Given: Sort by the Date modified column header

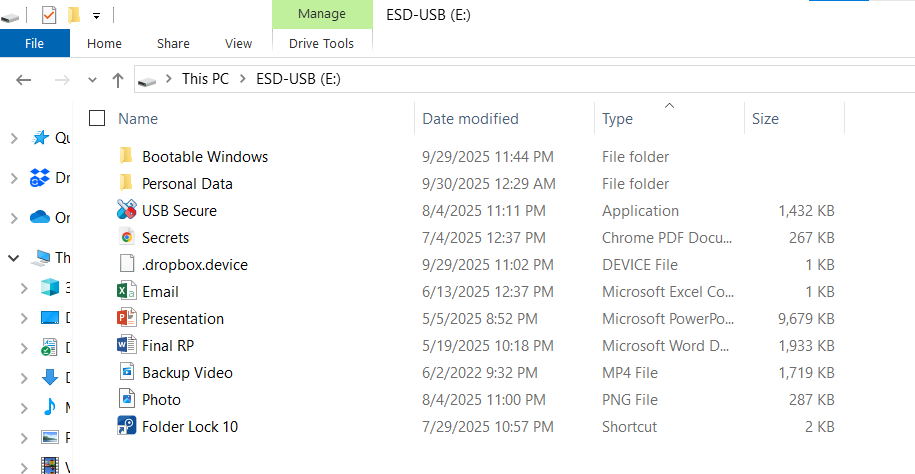Looking at the screenshot, I should pyautogui.click(x=505, y=118).
